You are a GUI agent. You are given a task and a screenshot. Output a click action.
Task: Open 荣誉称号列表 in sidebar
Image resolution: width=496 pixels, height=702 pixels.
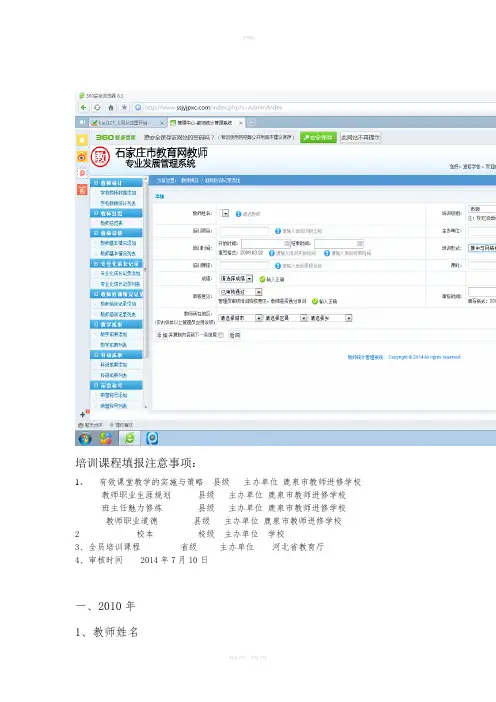[x=114, y=406]
